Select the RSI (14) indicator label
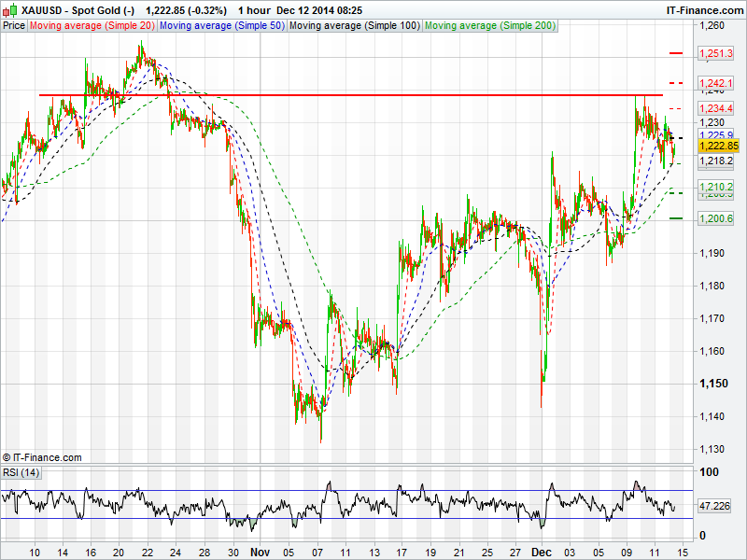Viewport: 747px width, 560px height. 21,472
